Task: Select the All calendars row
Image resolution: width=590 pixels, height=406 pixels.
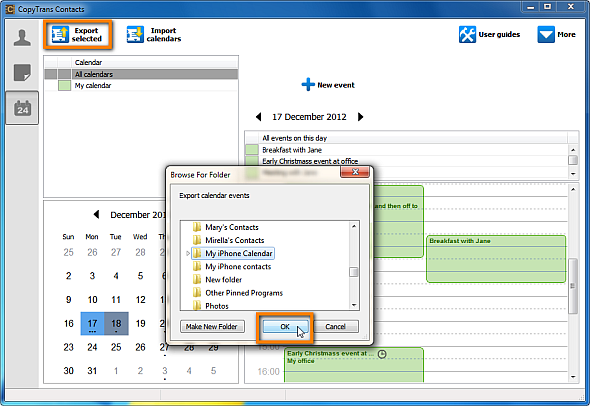Action: (x=141, y=74)
